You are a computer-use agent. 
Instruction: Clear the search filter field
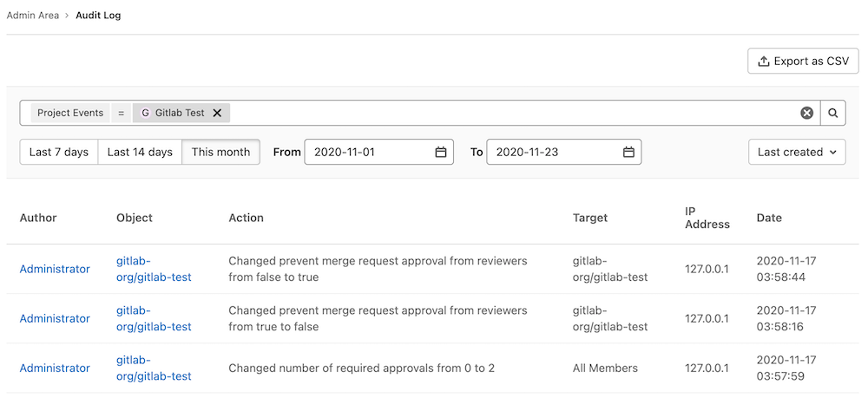point(807,113)
